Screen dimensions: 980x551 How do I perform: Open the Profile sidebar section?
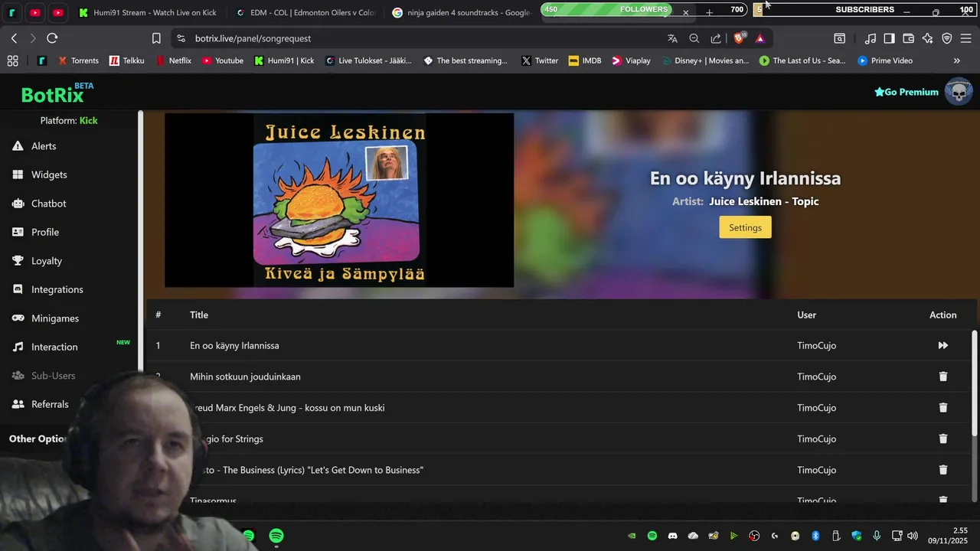pyautogui.click(x=45, y=232)
